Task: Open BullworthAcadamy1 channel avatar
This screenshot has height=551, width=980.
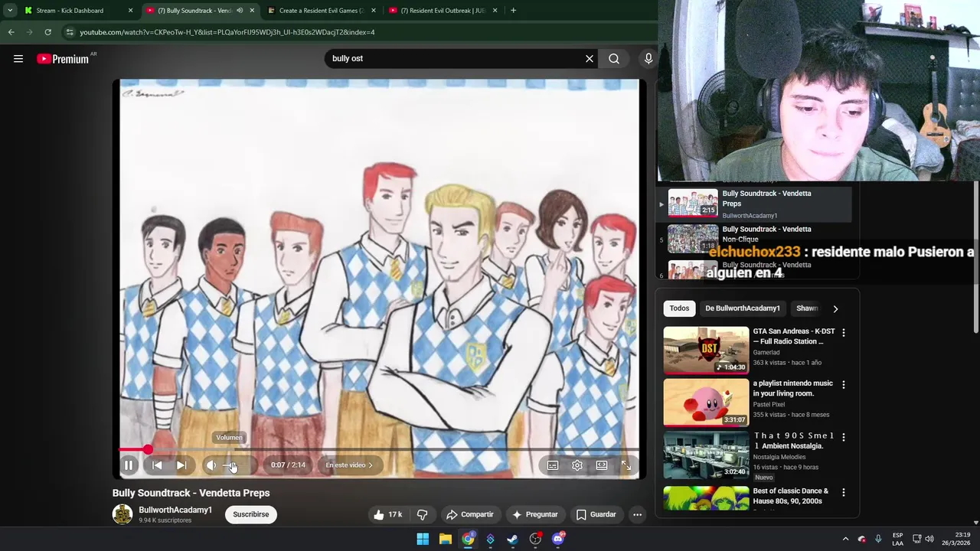Action: [x=122, y=514]
